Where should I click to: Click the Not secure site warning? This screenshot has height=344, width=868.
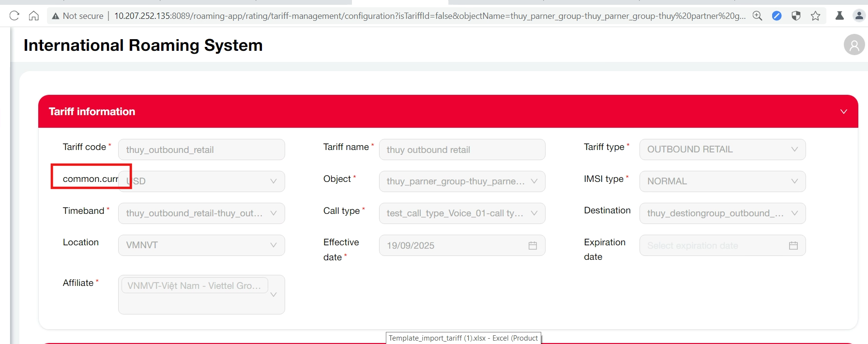coord(77,16)
